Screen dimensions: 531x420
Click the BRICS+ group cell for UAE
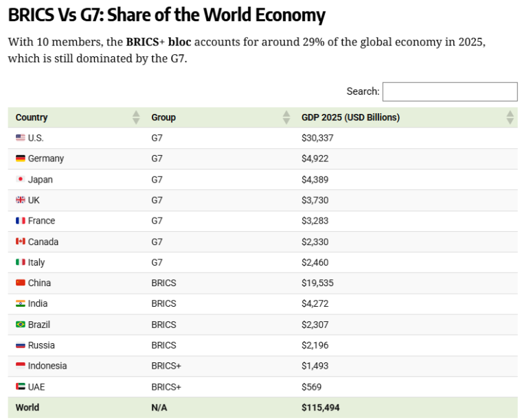pyautogui.click(x=166, y=387)
